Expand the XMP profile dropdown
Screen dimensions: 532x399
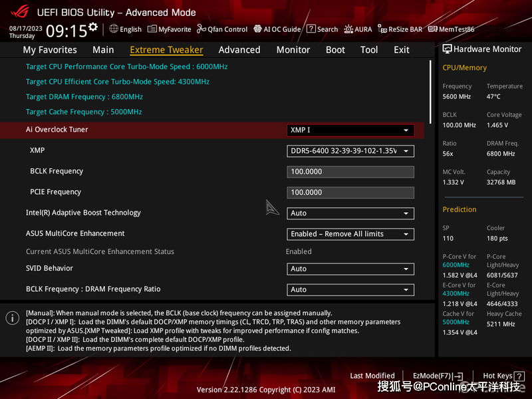click(350, 151)
